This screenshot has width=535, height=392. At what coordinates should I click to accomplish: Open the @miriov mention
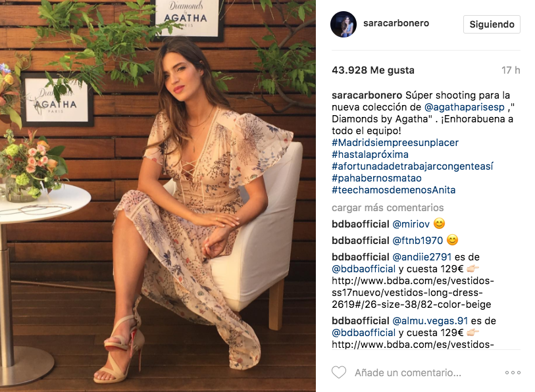(x=411, y=224)
